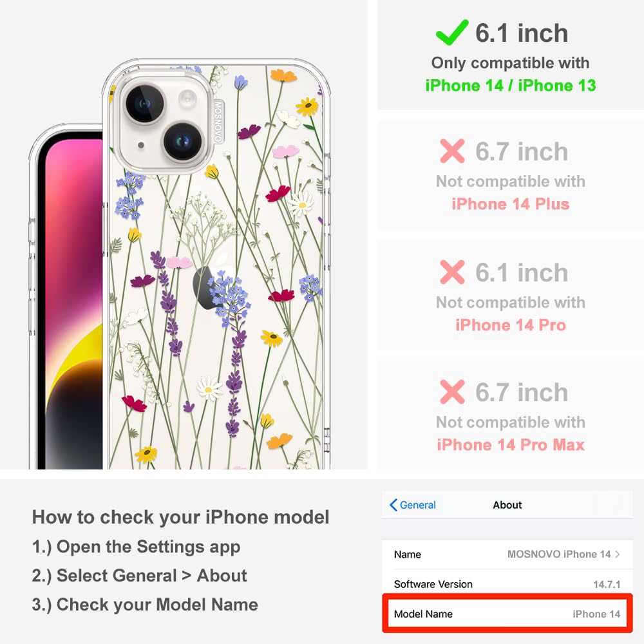This screenshot has width=644, height=644.
Task: Click the camera flash on the phone back
Action: click(x=187, y=98)
